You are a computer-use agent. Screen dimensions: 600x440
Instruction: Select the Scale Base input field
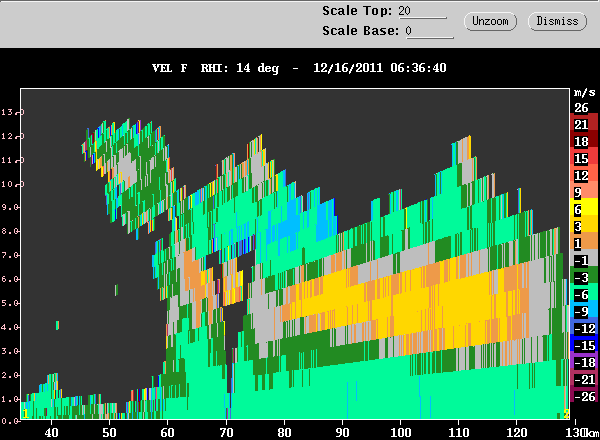tap(429, 31)
